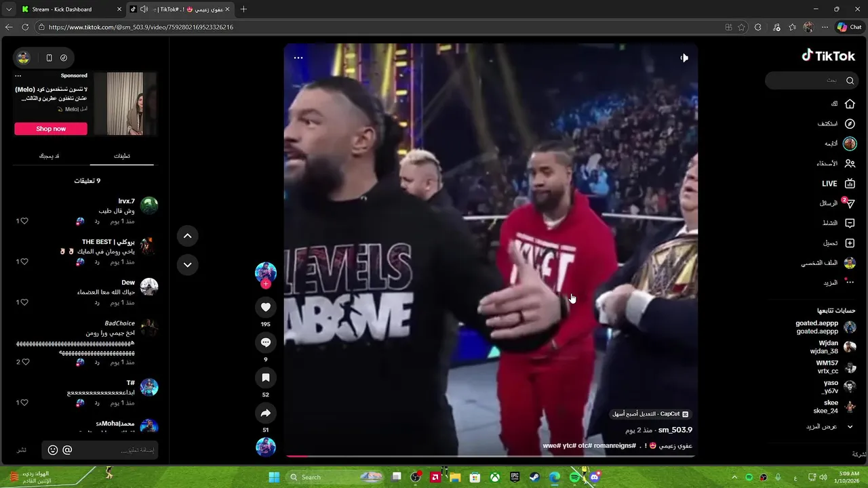Screen dimensions: 868x488
Task: Open LIVE section in sidebar
Action: (x=839, y=184)
